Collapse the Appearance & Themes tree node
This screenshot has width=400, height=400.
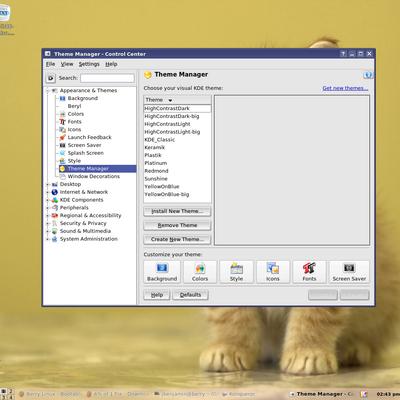point(48,91)
